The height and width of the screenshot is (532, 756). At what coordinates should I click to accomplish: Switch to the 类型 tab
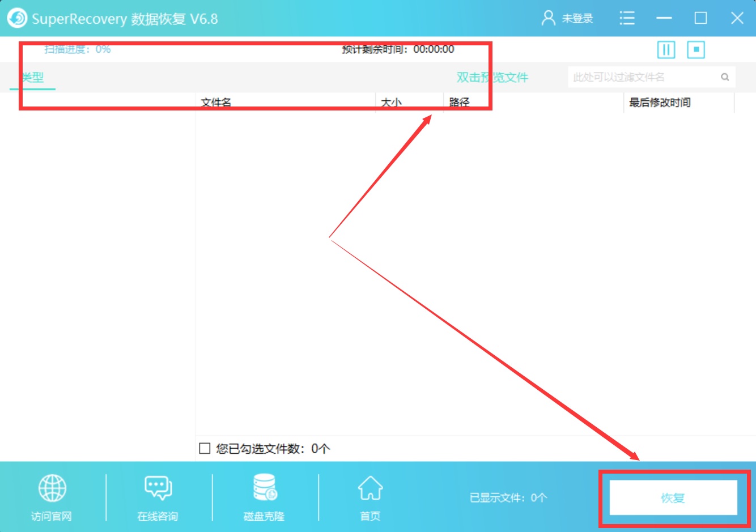(32, 78)
